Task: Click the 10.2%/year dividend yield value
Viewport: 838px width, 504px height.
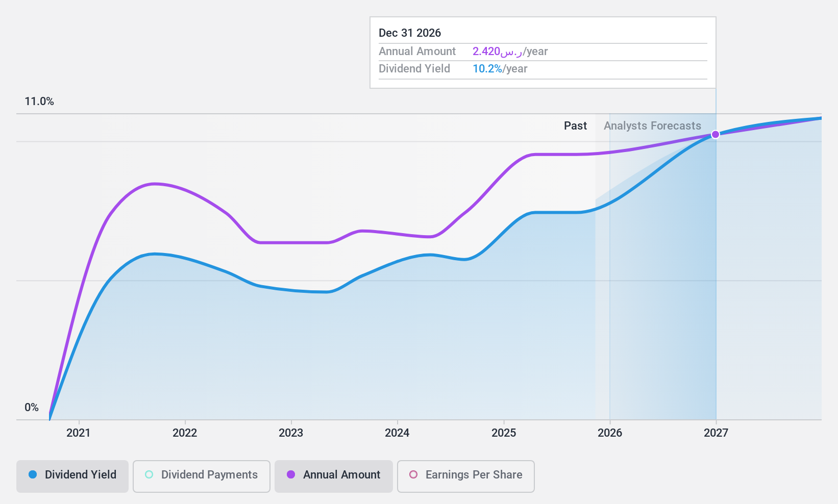Action: point(486,68)
